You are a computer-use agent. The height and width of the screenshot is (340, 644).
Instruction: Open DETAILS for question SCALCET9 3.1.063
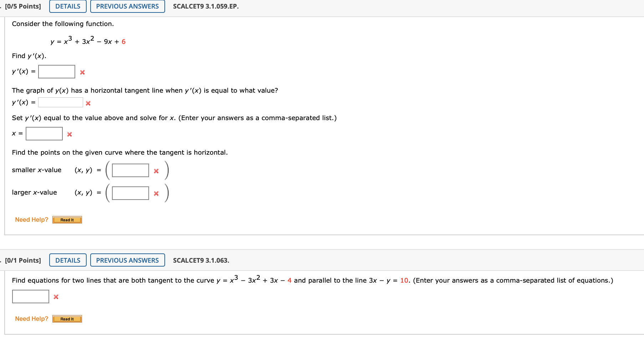point(67,260)
